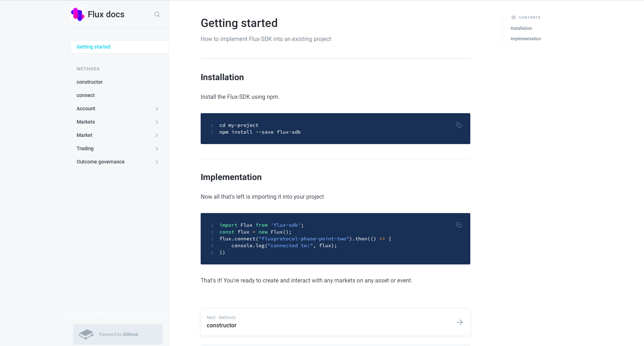
Task: Click the GitBook logo icon
Action: point(86,335)
